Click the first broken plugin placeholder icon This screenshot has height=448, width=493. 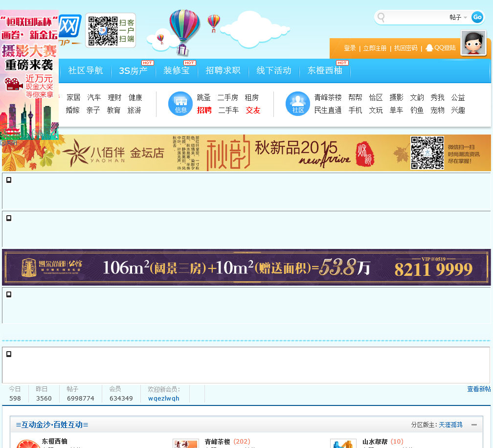tap(9, 180)
